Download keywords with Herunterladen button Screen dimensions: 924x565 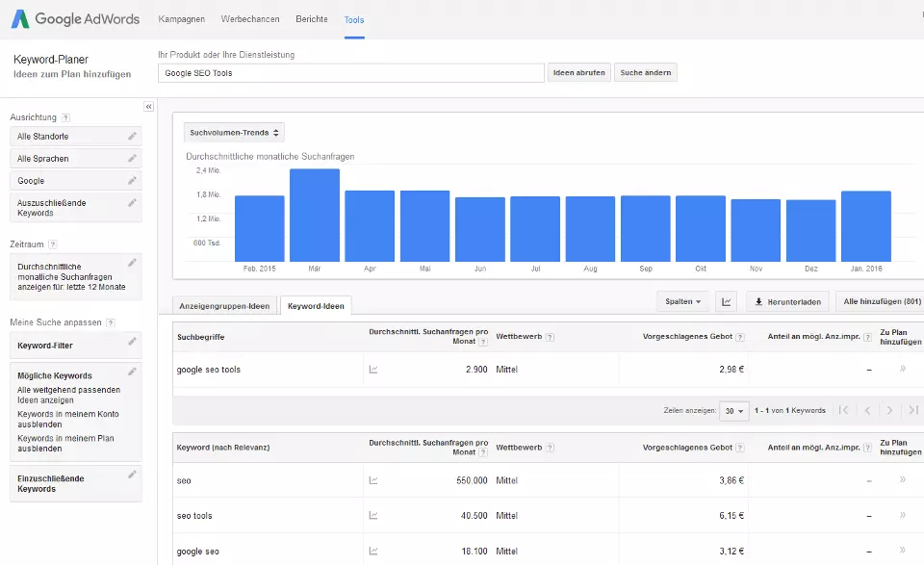[x=788, y=302]
